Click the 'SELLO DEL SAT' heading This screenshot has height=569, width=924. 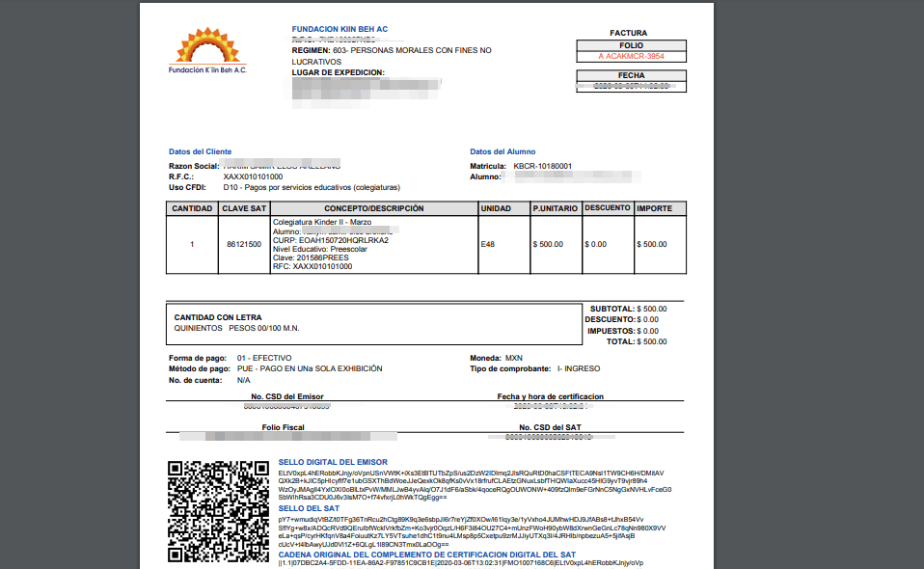coord(309,508)
